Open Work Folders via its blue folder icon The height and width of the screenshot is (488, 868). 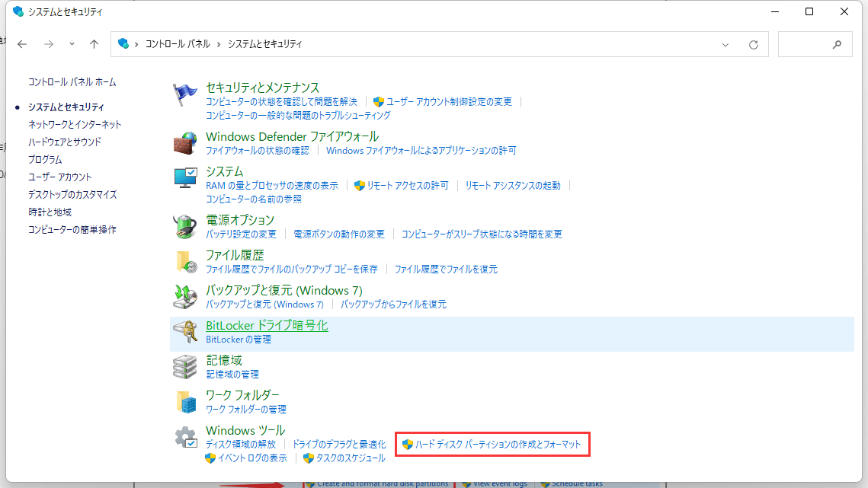click(184, 401)
